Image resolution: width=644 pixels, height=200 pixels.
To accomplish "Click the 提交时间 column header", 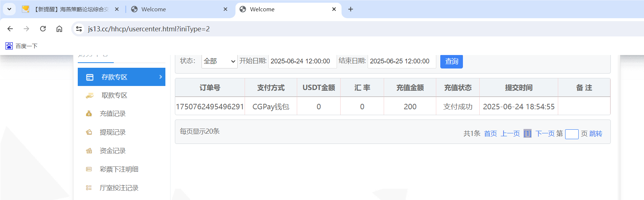I will [x=519, y=88].
